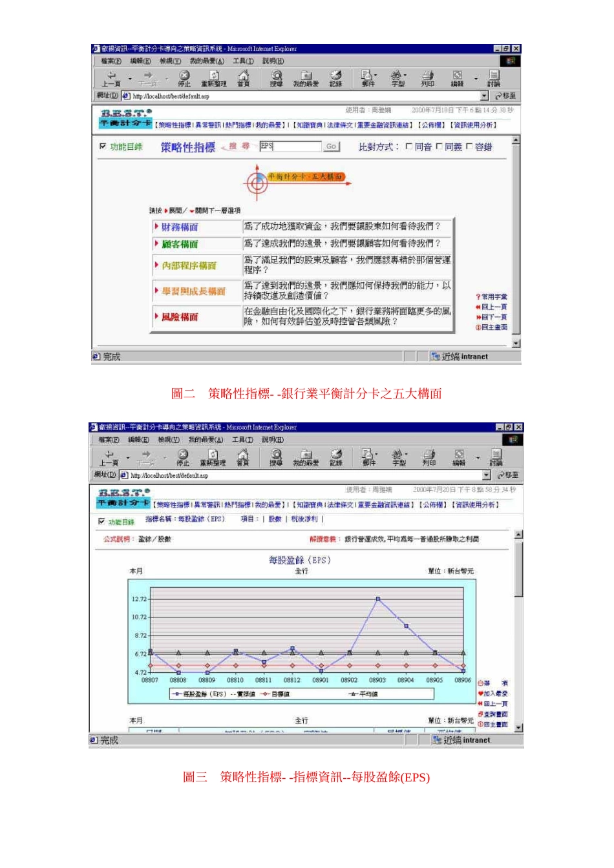
Task: Toggle 功能目錄 checkbox in bottom window
Action: pos(101,521)
